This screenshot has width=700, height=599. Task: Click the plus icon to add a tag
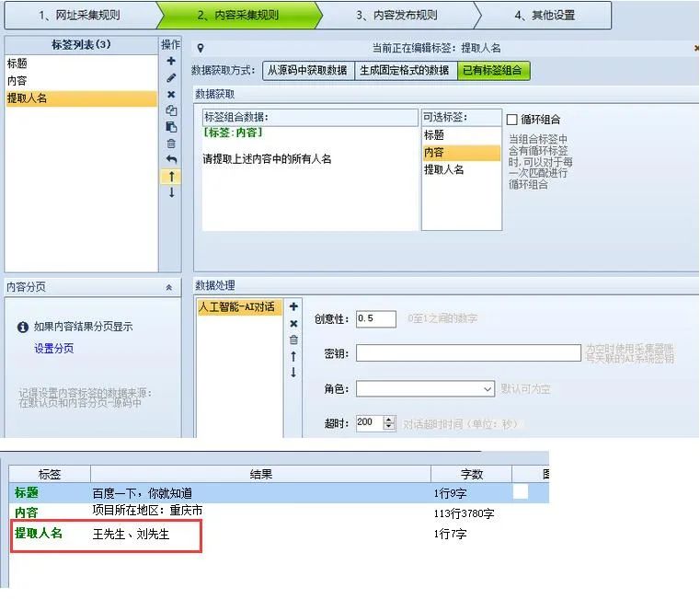coord(171,61)
